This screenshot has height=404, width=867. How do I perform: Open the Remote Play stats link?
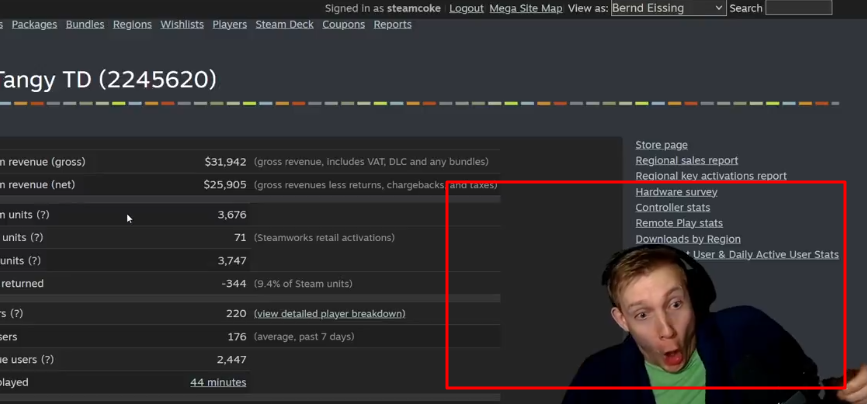[x=679, y=223]
